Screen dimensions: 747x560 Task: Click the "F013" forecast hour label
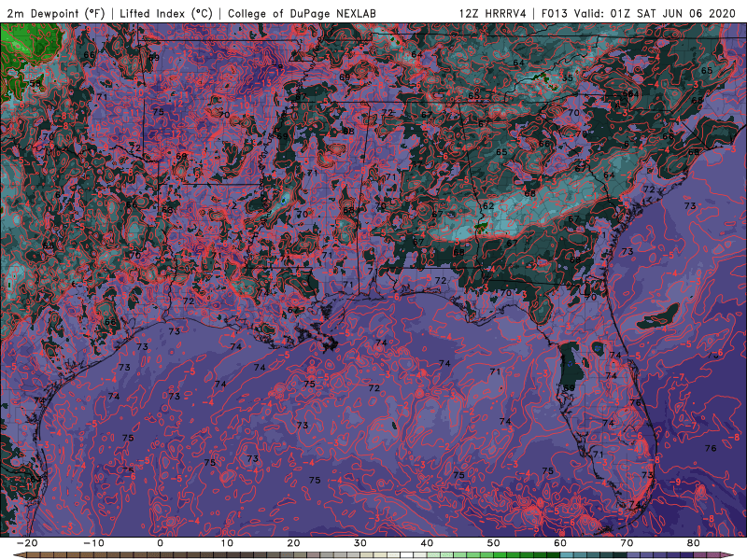click(x=555, y=14)
